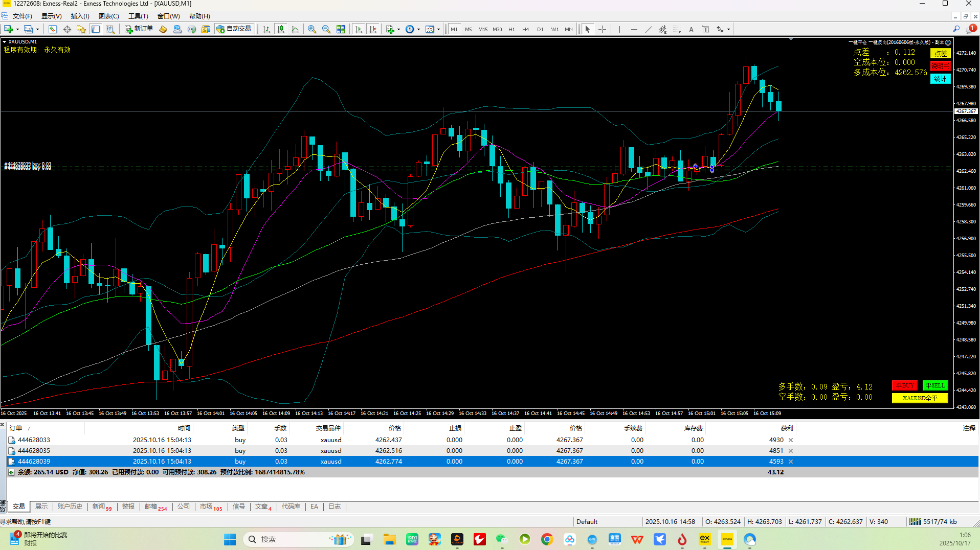Switch to bar chart display
The width and height of the screenshot is (980, 550).
point(266,29)
